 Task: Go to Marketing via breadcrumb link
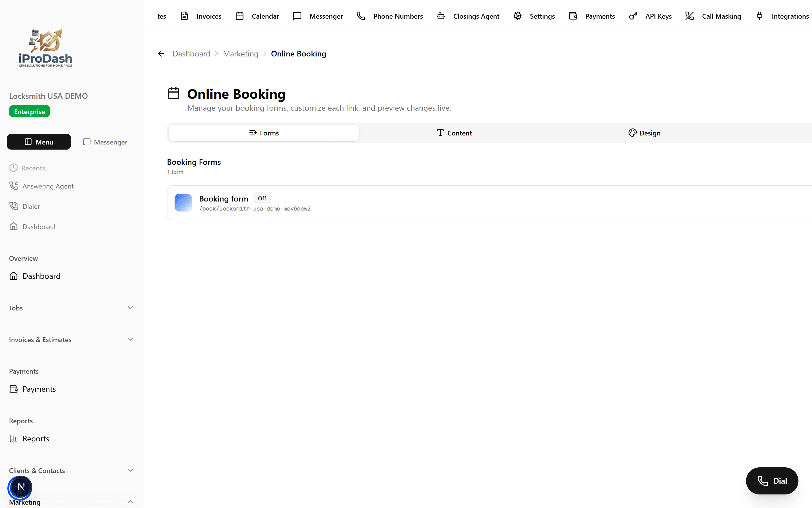[x=240, y=54]
